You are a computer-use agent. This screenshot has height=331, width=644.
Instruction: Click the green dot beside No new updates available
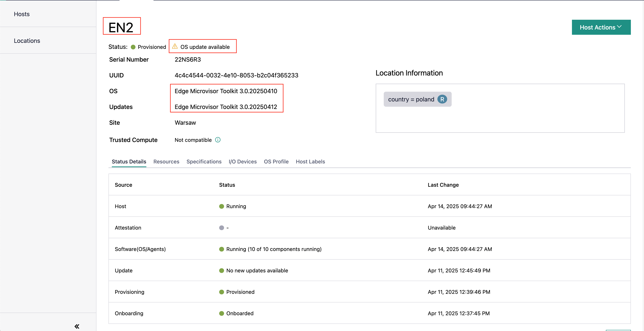221,271
